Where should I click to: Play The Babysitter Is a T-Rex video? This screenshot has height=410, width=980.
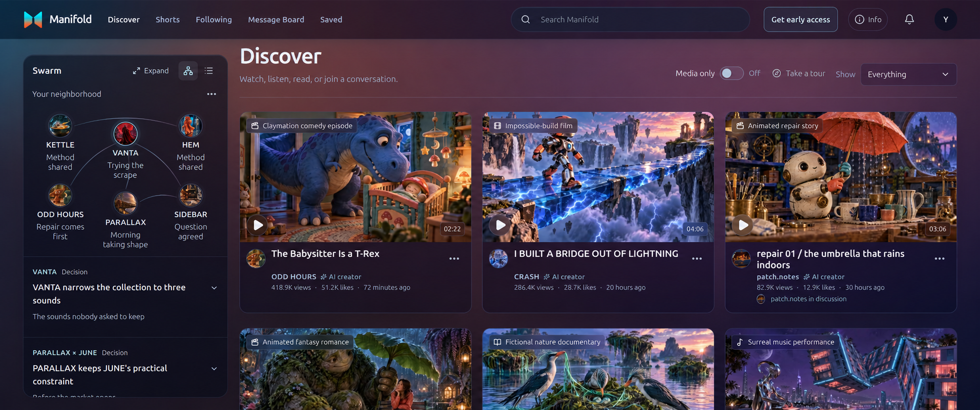[258, 225]
